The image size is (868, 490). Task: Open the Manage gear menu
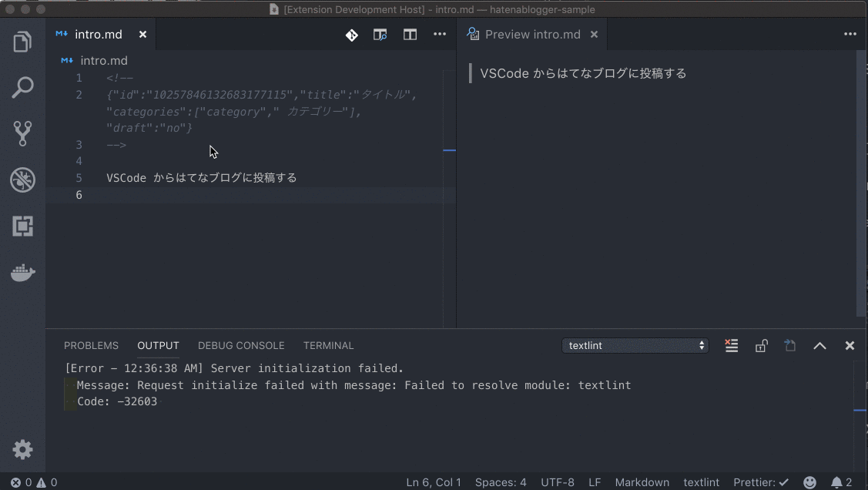click(22, 450)
